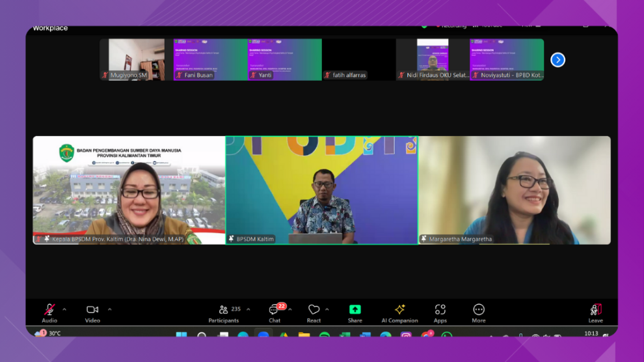Expand participants options arrow beside 235
Screen dimensions: 644x362
(x=248, y=309)
